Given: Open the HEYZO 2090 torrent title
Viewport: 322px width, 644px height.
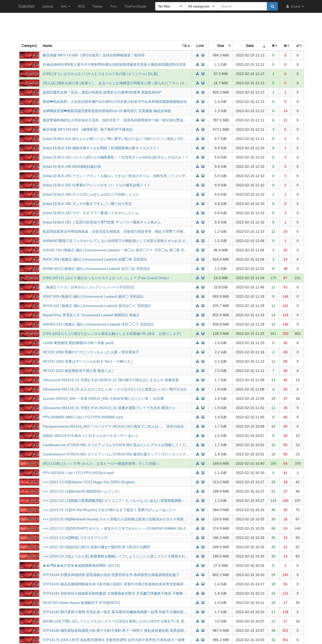Looking at the screenshot, I should 91,352.
